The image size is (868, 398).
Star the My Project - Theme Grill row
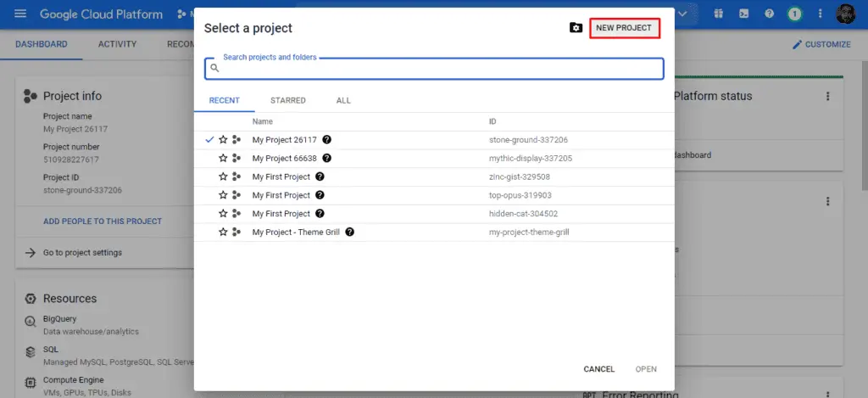pos(223,232)
